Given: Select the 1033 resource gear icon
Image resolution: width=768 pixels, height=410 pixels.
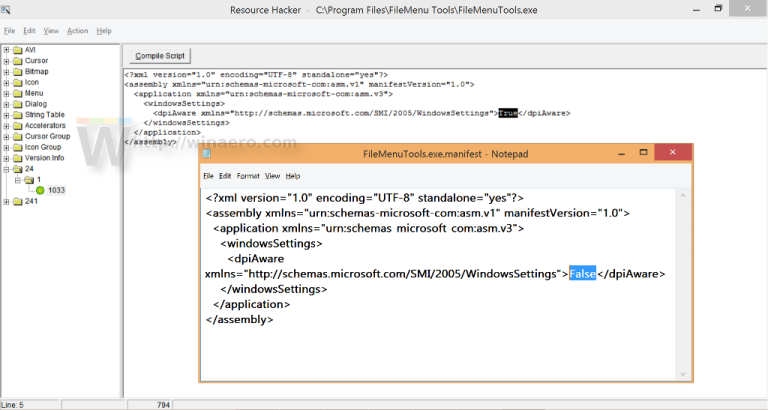Looking at the screenshot, I should tap(40, 190).
